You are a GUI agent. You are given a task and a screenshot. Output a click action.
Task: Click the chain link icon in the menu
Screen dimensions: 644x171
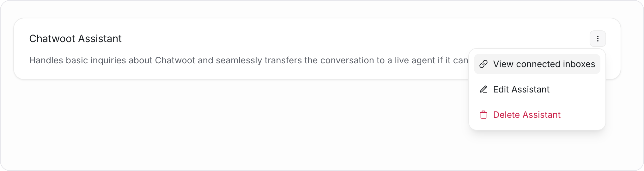click(x=483, y=64)
